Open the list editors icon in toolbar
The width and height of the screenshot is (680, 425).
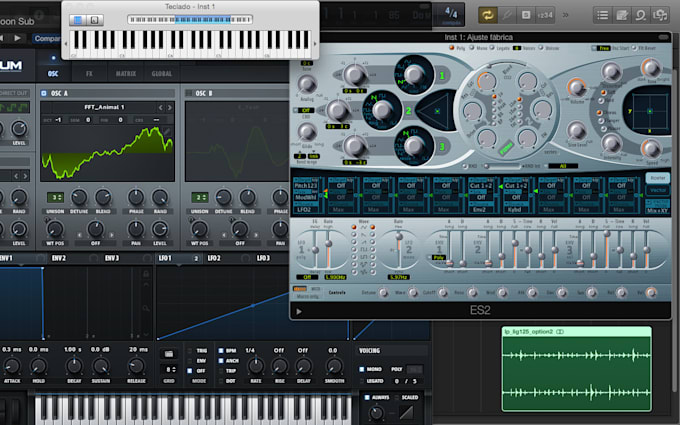coord(603,15)
